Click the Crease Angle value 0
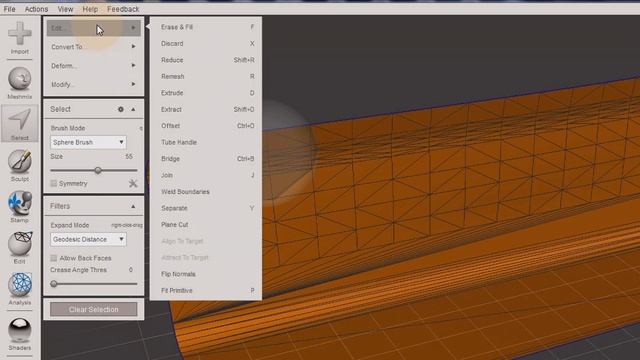640x360 pixels. click(131, 270)
